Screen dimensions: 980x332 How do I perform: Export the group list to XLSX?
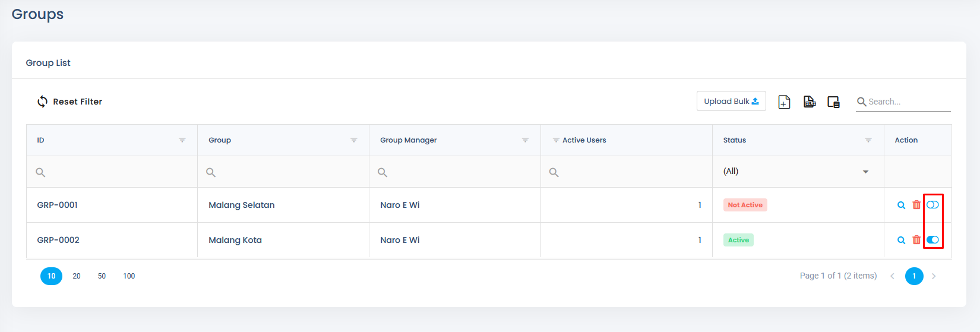[810, 102]
